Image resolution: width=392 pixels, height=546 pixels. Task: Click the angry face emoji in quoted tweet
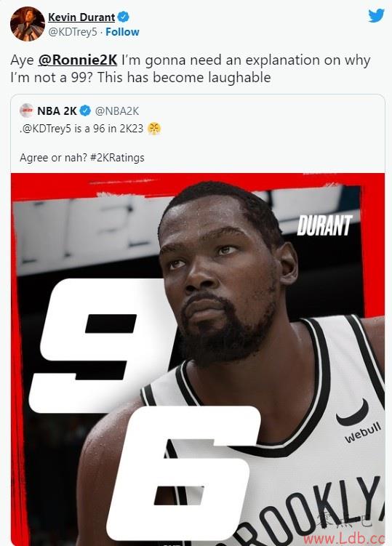[154, 129]
